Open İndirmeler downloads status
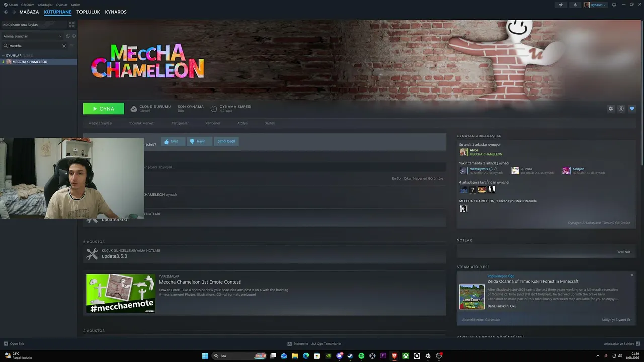The width and height of the screenshot is (644, 362). [x=314, y=344]
